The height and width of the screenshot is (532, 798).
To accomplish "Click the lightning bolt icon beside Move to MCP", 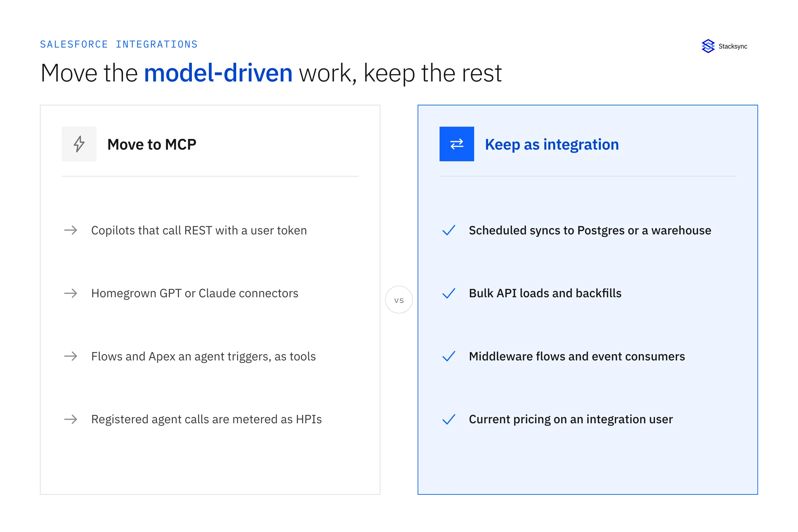I will pos(79,144).
